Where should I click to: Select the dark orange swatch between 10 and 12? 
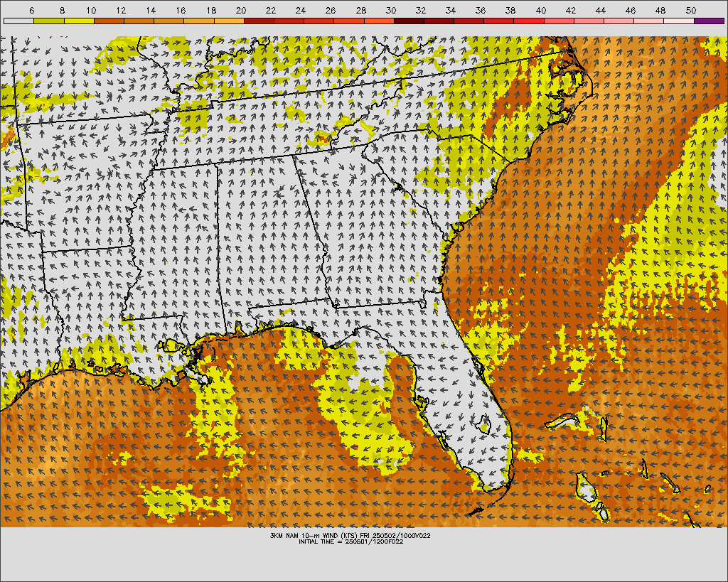pyautogui.click(x=109, y=21)
